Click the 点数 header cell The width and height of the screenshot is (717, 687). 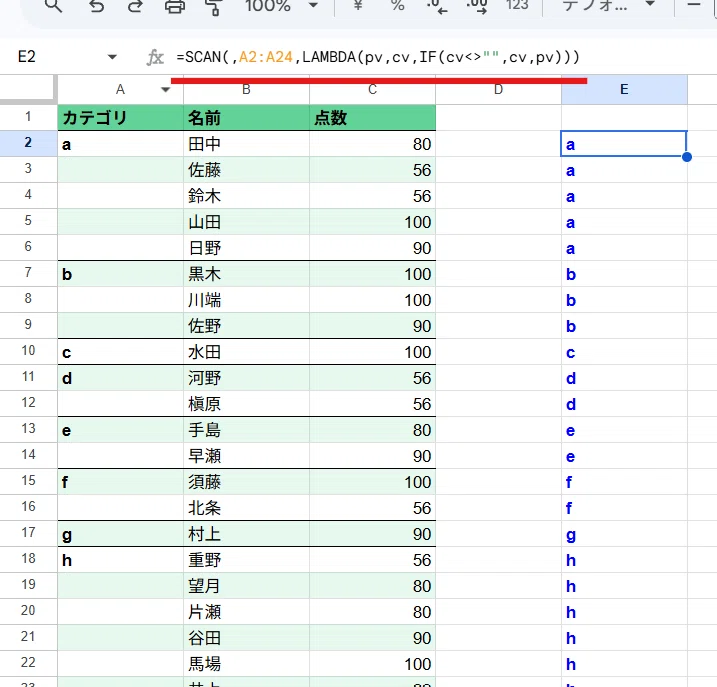click(x=373, y=118)
